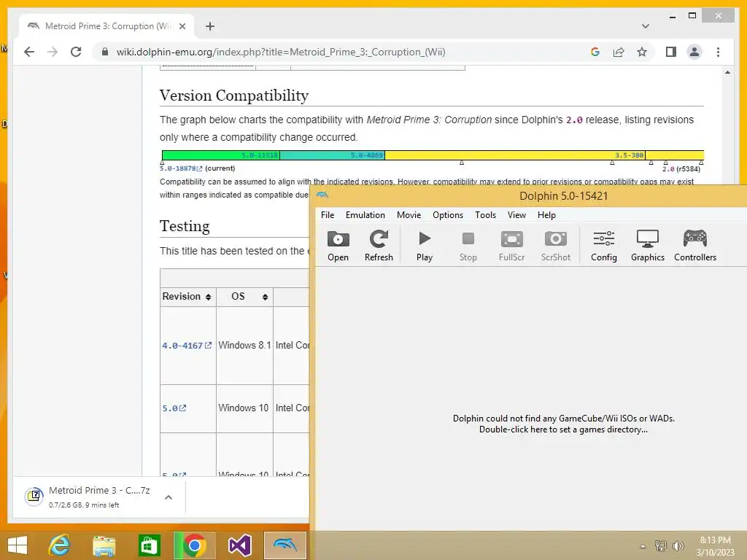This screenshot has width=747, height=560.
Task: Click the Stop toolbar icon in Dolphin
Action: [468, 245]
